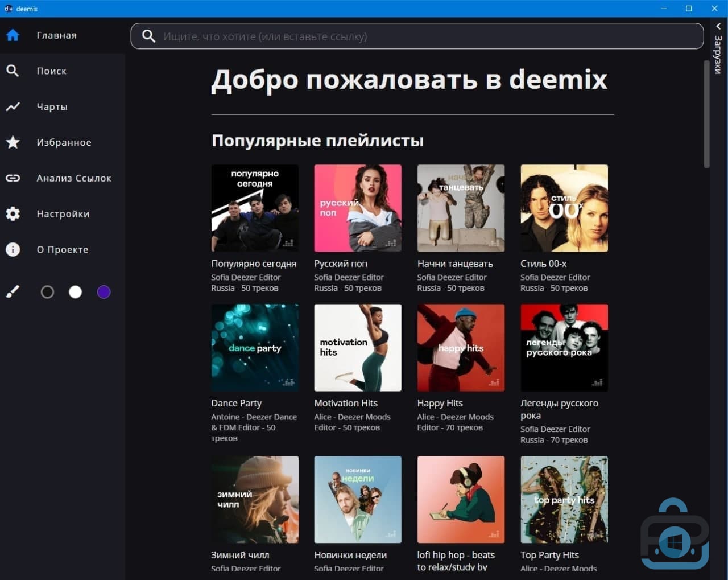The image size is (728, 580).
Task: Open the Стиль 00-х playlist cover
Action: click(x=564, y=208)
